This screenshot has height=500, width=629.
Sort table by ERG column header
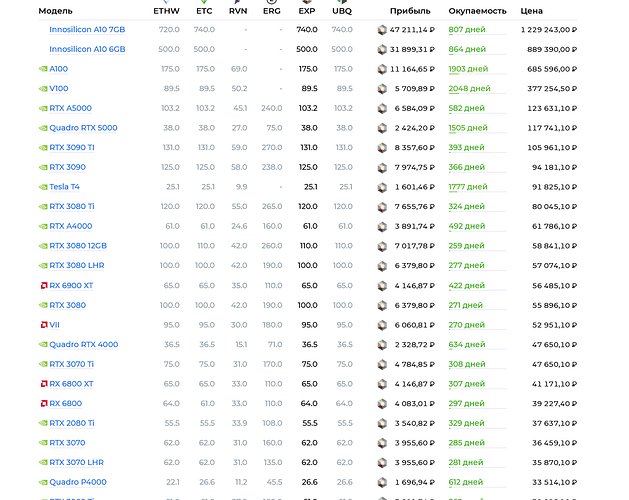pos(272,11)
